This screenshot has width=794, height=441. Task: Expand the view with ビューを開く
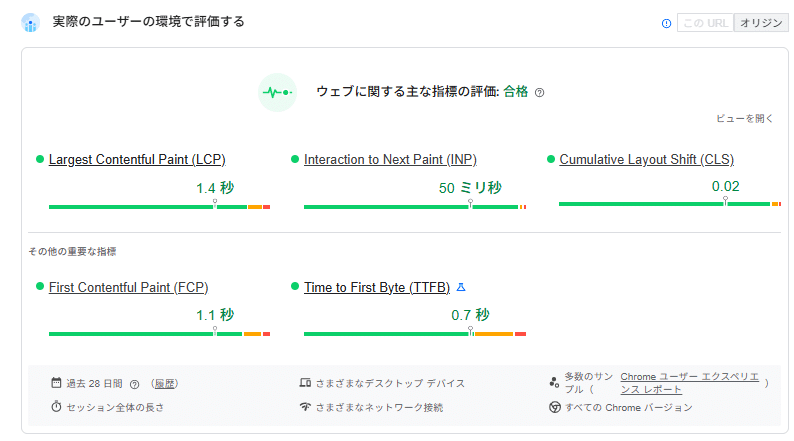click(745, 118)
